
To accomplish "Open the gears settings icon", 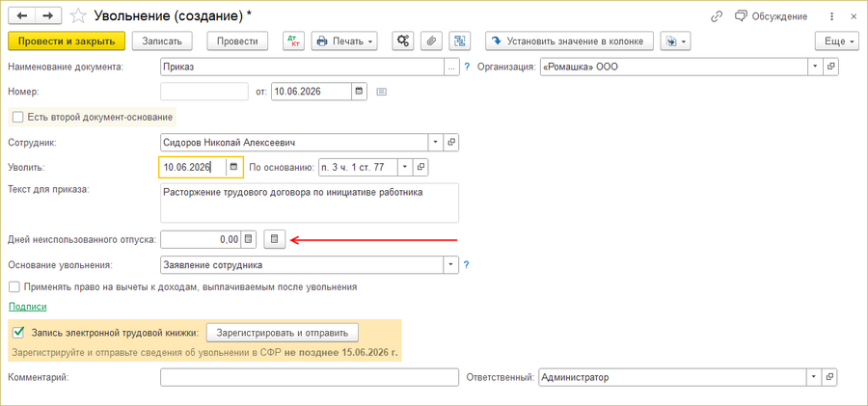I will pos(403,41).
